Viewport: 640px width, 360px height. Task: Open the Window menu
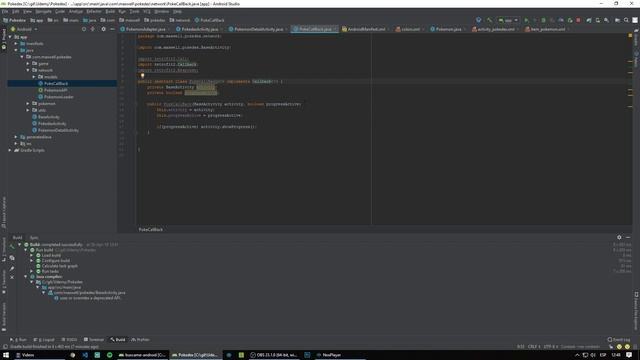[161, 11]
